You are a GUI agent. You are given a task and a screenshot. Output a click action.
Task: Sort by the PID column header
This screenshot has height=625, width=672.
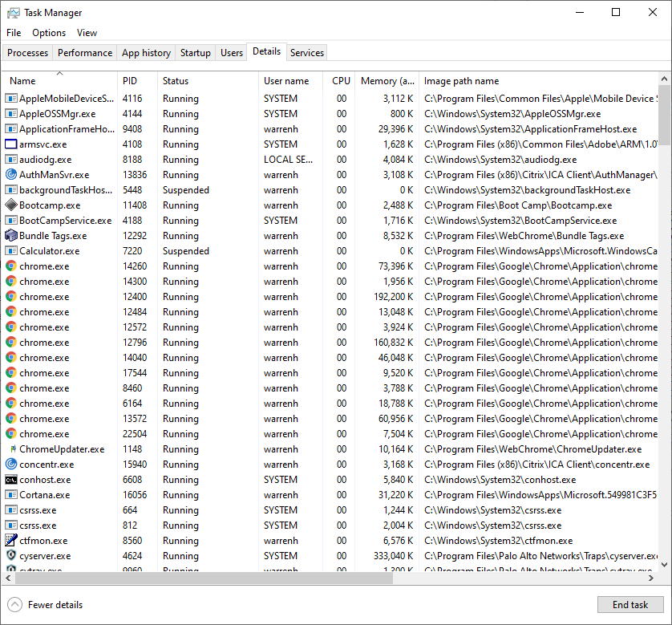tap(130, 81)
